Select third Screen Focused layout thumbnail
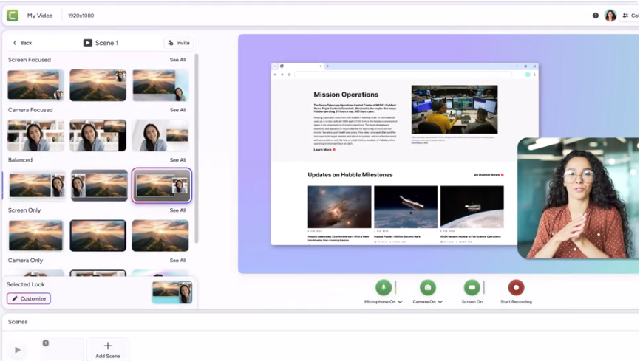The height and width of the screenshot is (364, 643). pyautogui.click(x=160, y=85)
